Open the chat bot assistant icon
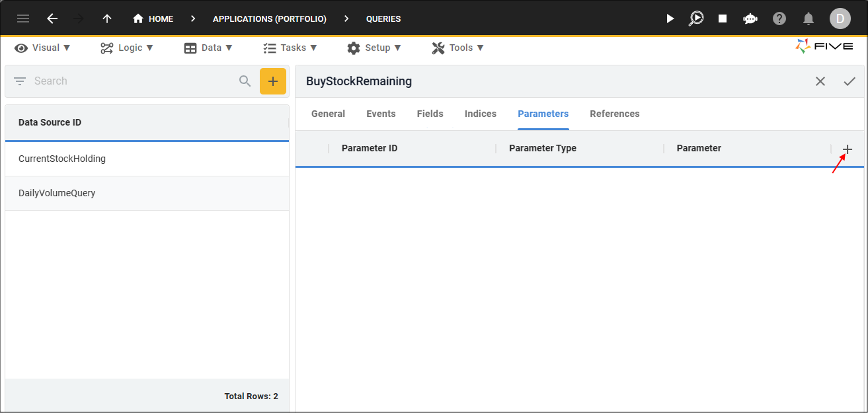The width and height of the screenshot is (868, 413). (x=750, y=19)
